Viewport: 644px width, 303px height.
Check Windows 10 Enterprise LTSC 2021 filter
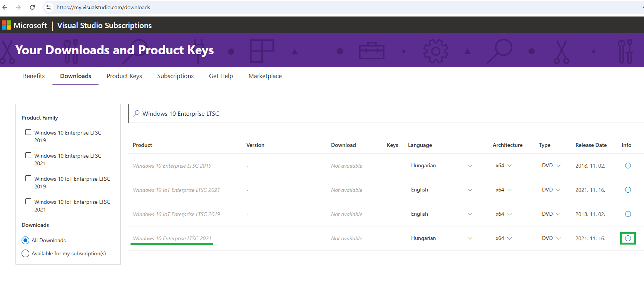point(28,155)
